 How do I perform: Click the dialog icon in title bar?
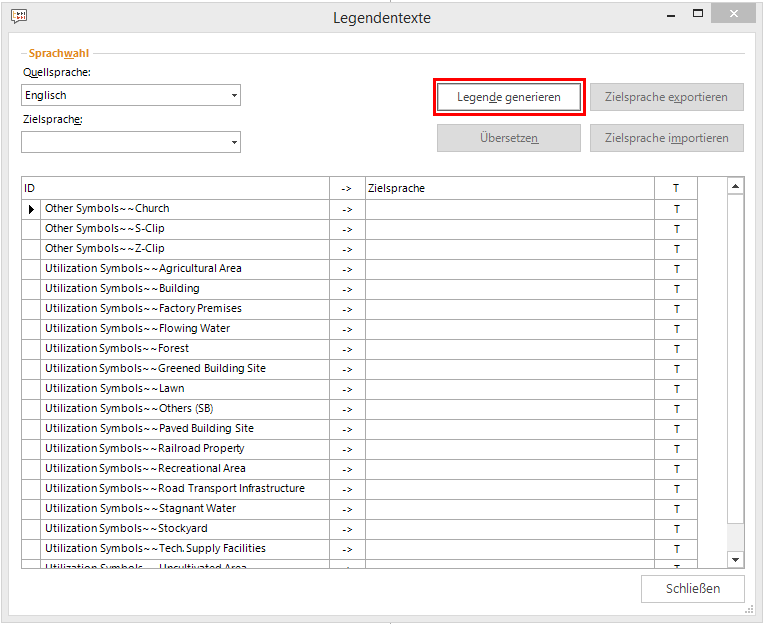(x=18, y=16)
